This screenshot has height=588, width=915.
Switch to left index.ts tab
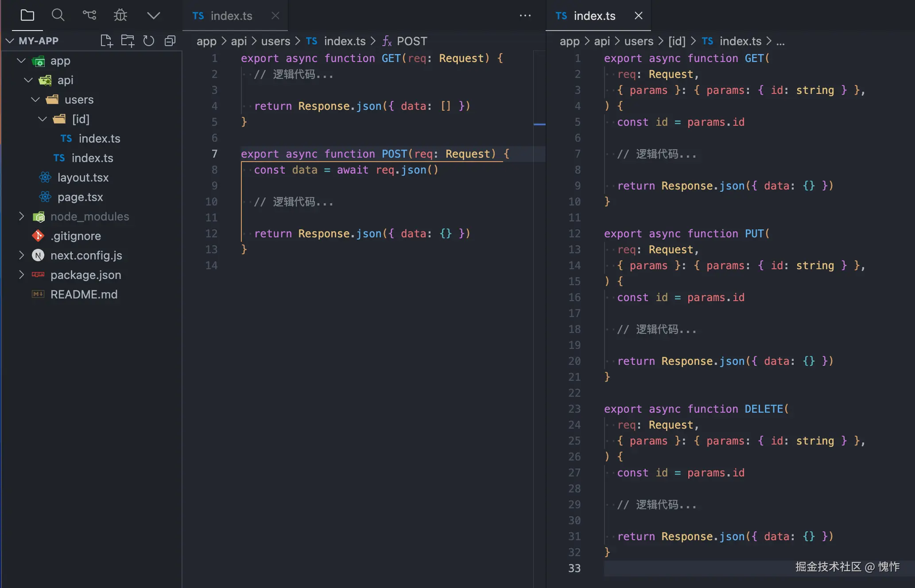[230, 16]
